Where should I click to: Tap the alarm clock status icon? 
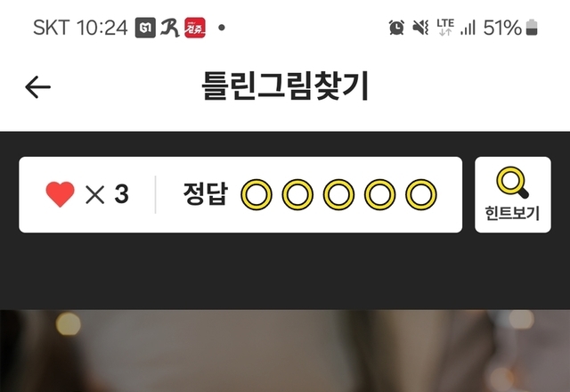(x=396, y=28)
